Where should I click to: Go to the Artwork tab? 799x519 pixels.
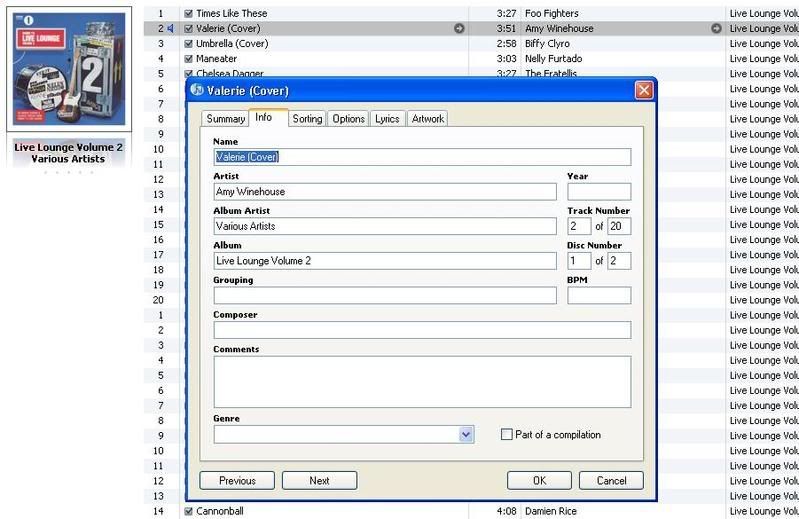tap(428, 119)
